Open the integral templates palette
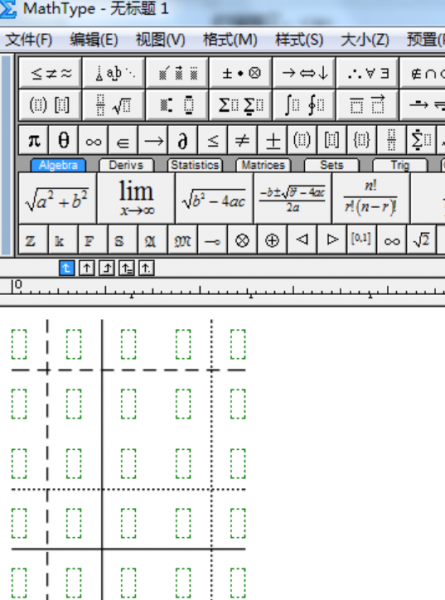 (304, 105)
